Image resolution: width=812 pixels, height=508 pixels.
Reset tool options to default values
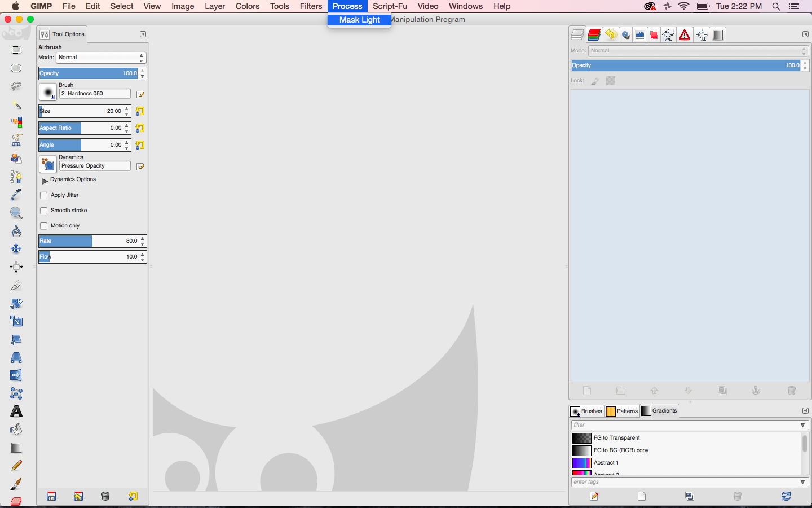pyautogui.click(x=133, y=496)
